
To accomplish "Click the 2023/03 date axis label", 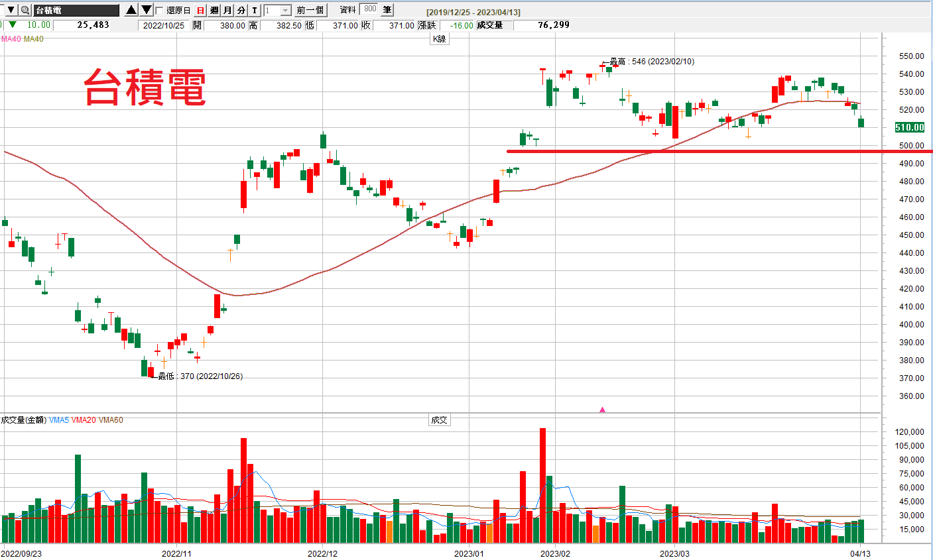I will (674, 554).
